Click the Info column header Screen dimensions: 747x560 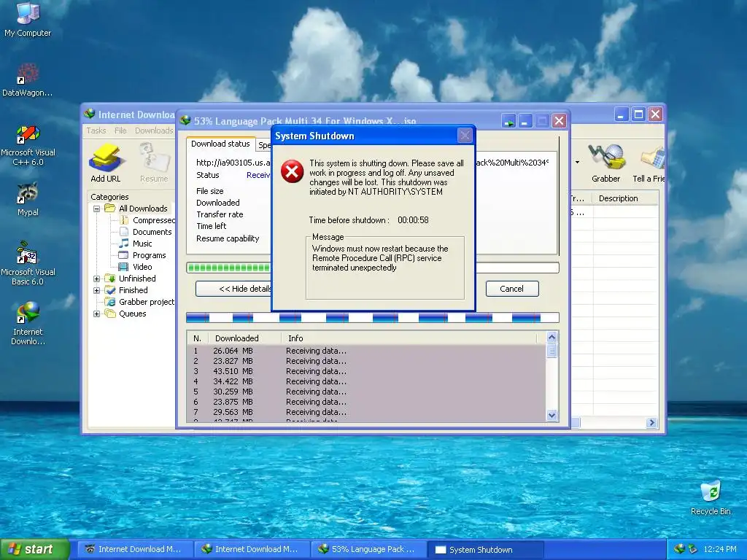pyautogui.click(x=410, y=338)
